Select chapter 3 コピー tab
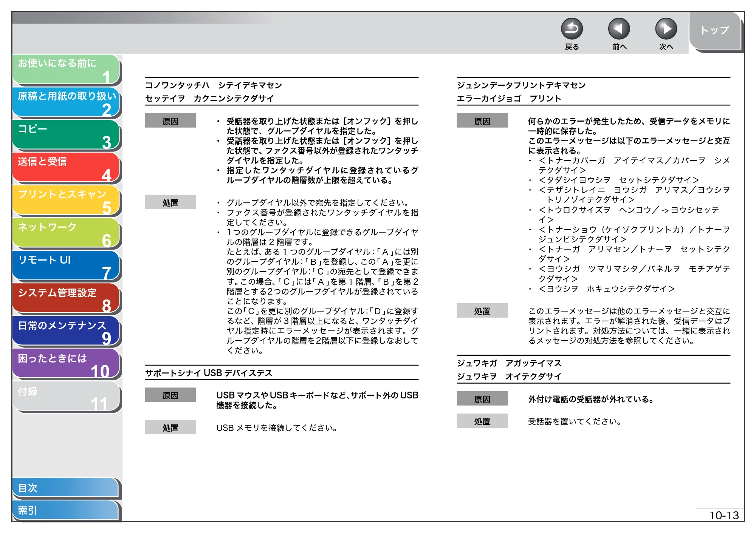756x534 pixels. click(x=66, y=135)
